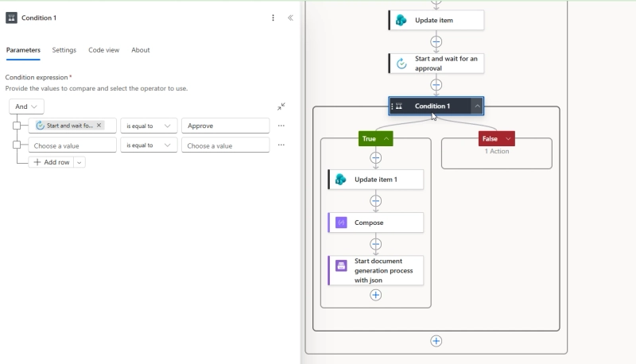Tick the checkbox for the Approve row
Viewport: 636px width, 364px height.
[17, 126]
